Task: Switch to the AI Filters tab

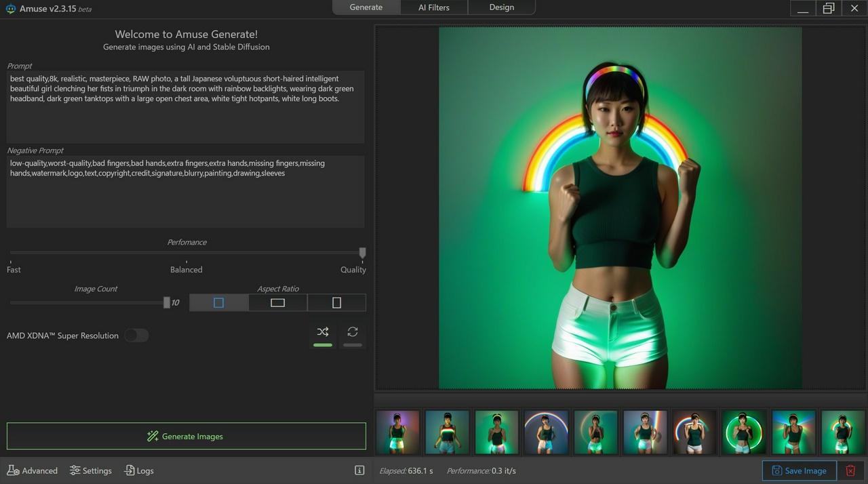Action: point(434,7)
